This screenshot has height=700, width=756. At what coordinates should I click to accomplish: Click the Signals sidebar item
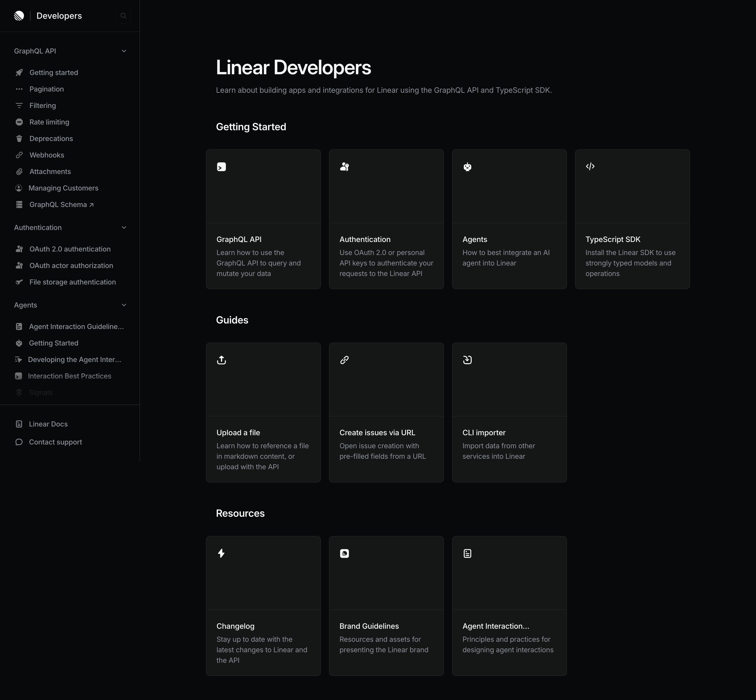41,393
